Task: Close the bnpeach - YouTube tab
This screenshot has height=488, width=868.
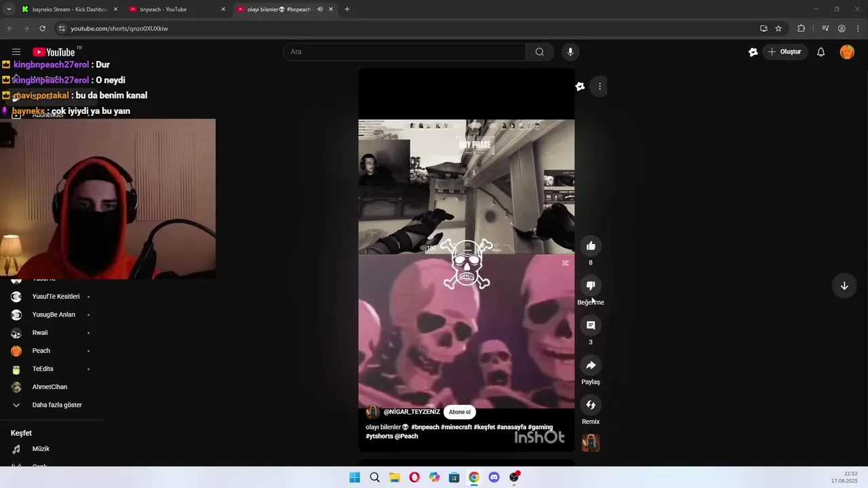Action: click(x=223, y=9)
